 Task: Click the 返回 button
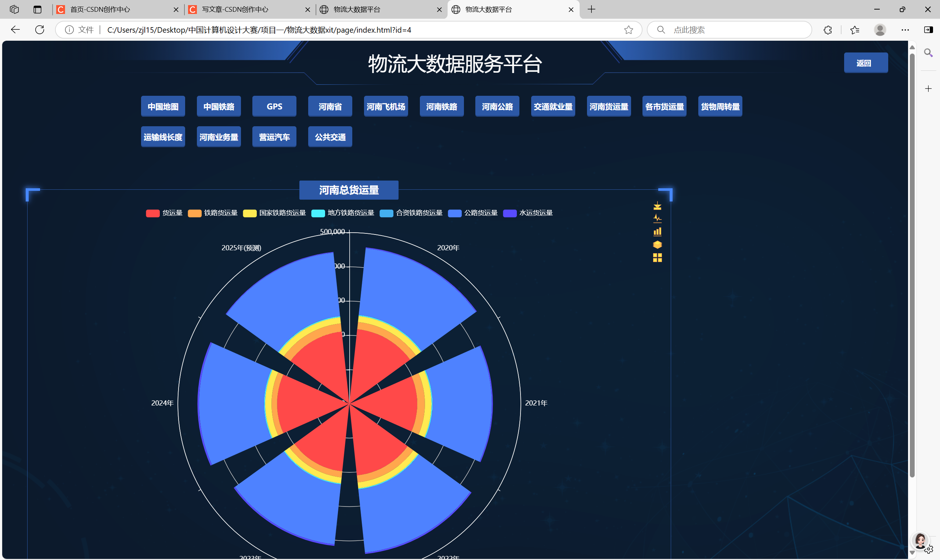(x=865, y=63)
